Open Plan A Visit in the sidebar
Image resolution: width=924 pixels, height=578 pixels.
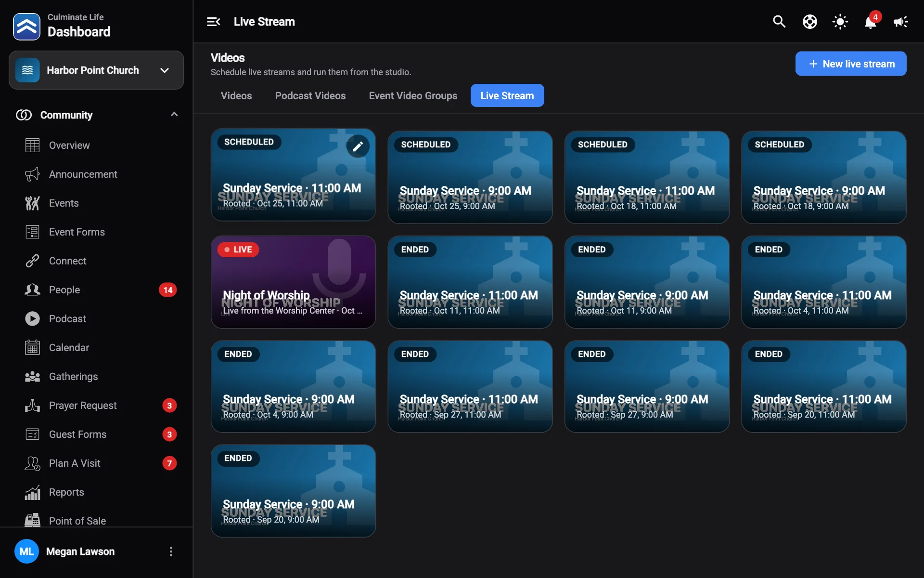96,463
